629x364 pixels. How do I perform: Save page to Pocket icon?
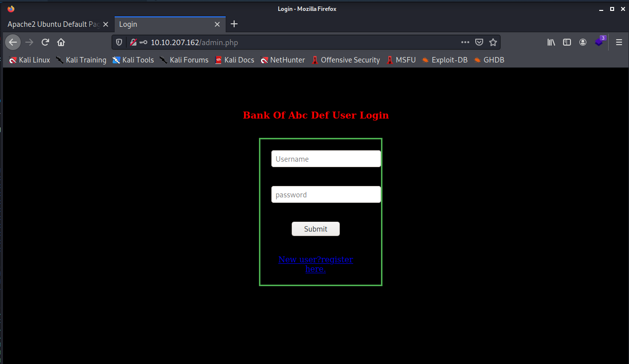click(479, 42)
